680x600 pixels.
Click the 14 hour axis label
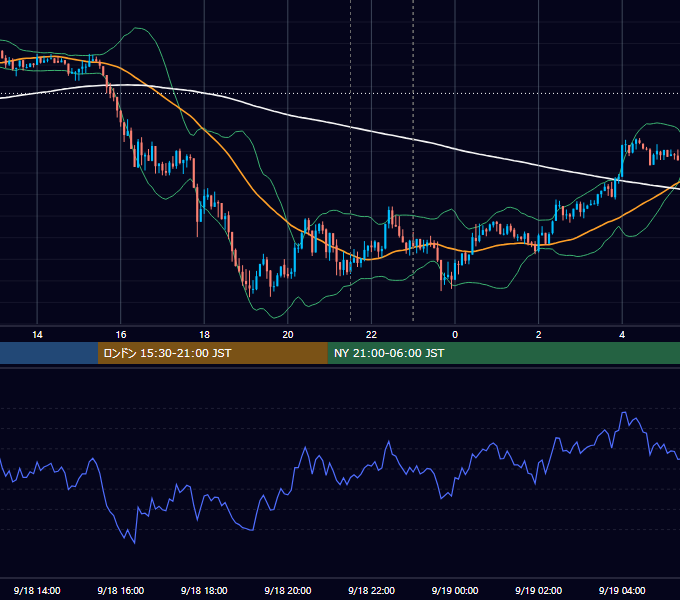click(37, 335)
